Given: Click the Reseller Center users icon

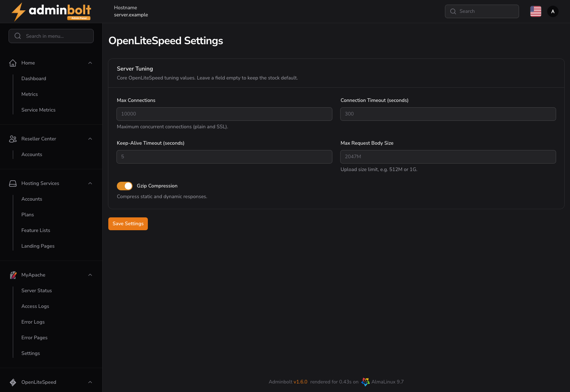Looking at the screenshot, I should pyautogui.click(x=13, y=139).
